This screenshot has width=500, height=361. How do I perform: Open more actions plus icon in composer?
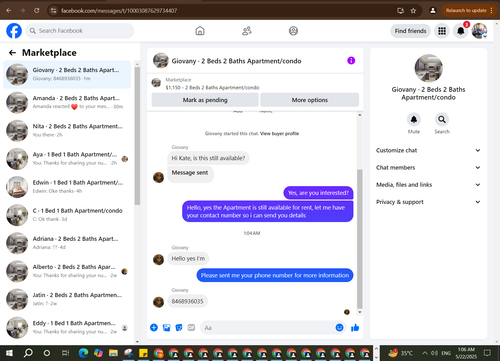[x=154, y=328]
